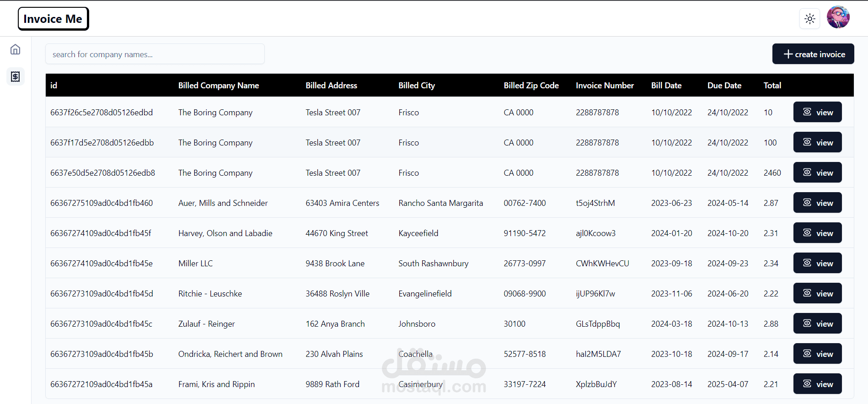868x404 pixels.
Task: Open the user avatar profile picture
Action: [x=838, y=17]
